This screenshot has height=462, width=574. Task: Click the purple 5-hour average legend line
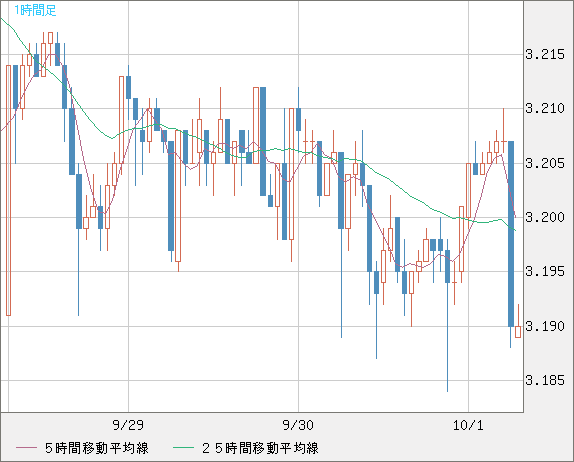(x=26, y=448)
